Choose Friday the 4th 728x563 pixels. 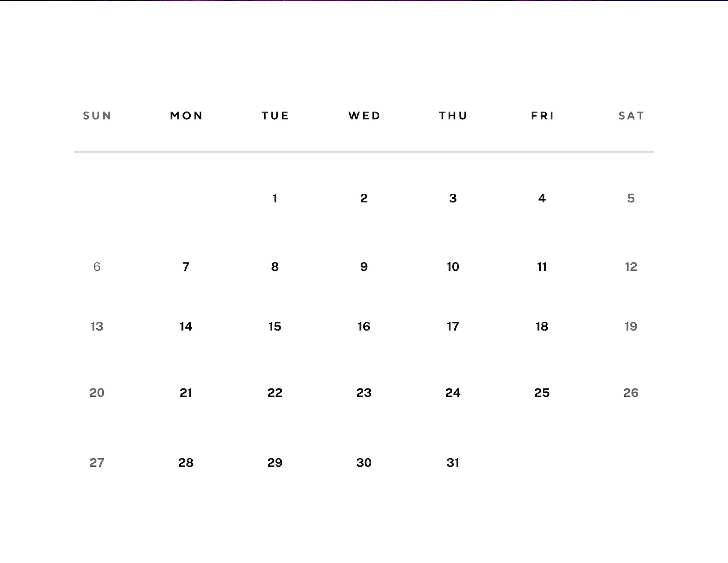(x=542, y=198)
